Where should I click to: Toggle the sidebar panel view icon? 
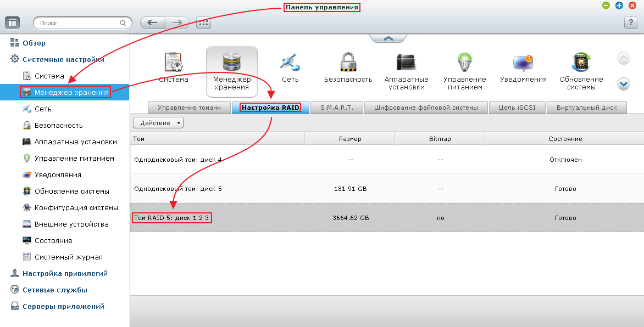[12, 23]
